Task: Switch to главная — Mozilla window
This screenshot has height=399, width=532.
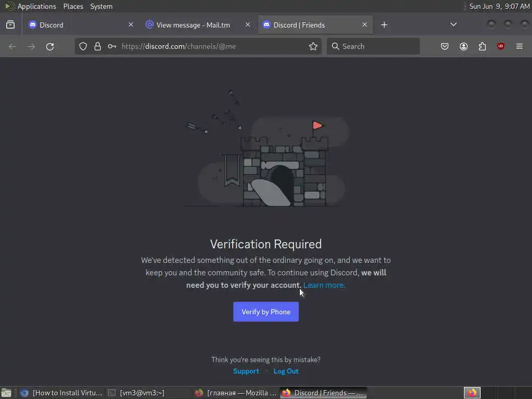Action: pos(236,393)
